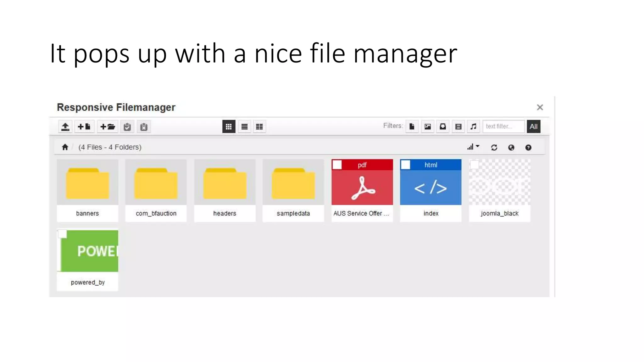
Task: Go to home folder icon
Action: pos(65,147)
